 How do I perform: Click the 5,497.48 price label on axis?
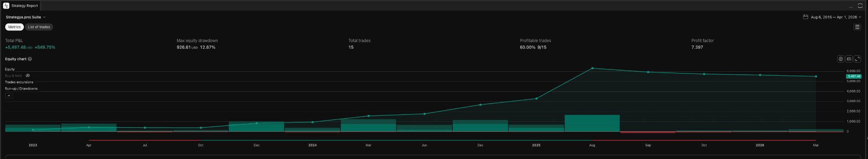(854, 76)
